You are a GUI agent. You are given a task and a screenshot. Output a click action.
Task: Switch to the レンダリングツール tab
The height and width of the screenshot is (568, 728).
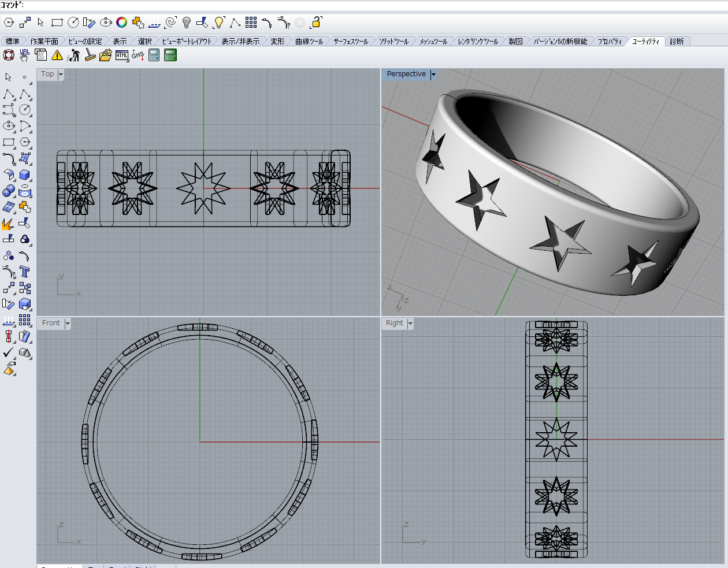tap(478, 42)
